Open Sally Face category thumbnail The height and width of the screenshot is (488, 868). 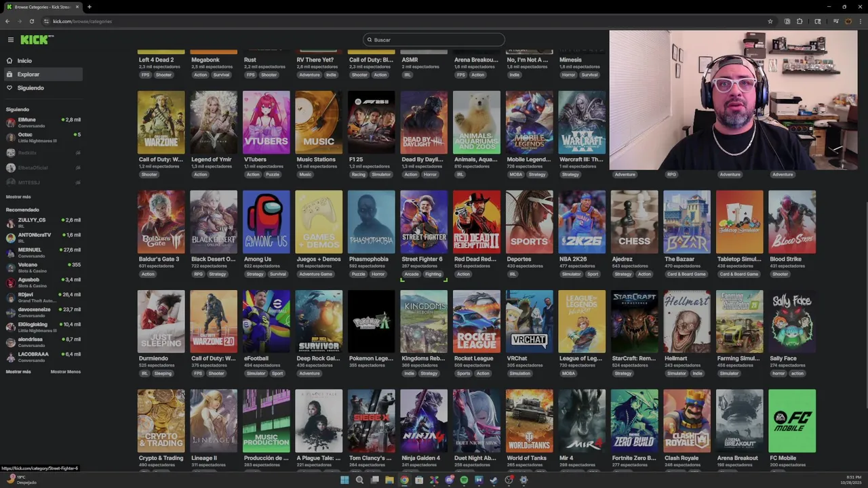[792, 321]
